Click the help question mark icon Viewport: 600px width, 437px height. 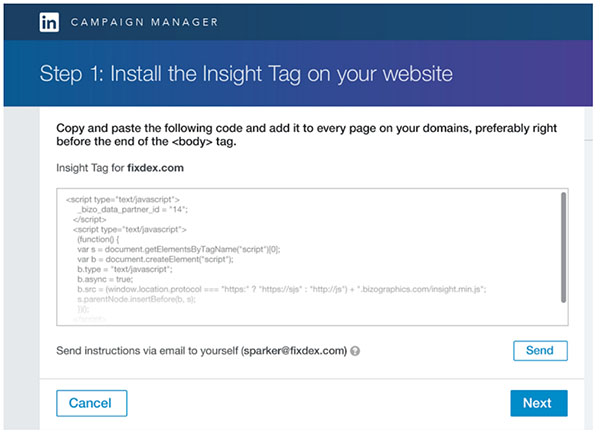coord(356,351)
